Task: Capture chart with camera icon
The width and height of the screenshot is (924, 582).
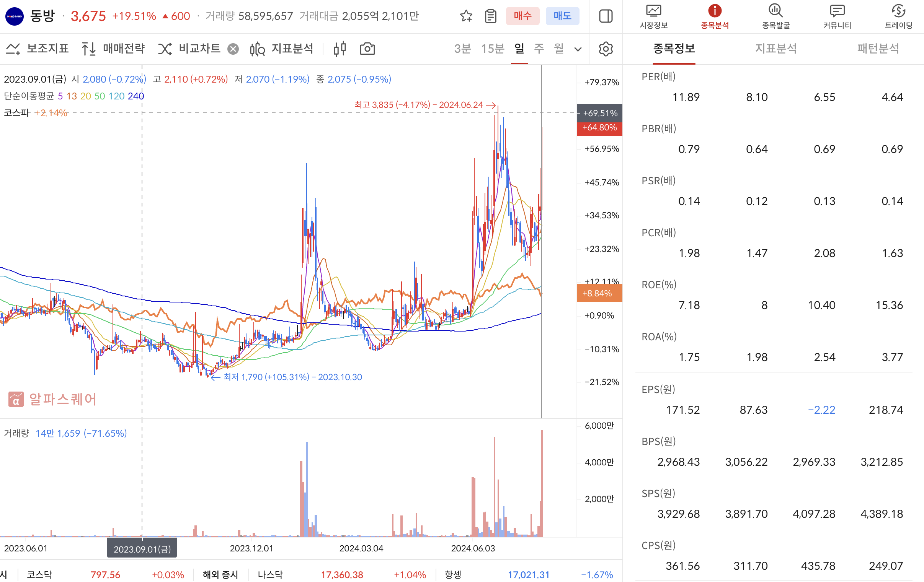Action: (367, 49)
